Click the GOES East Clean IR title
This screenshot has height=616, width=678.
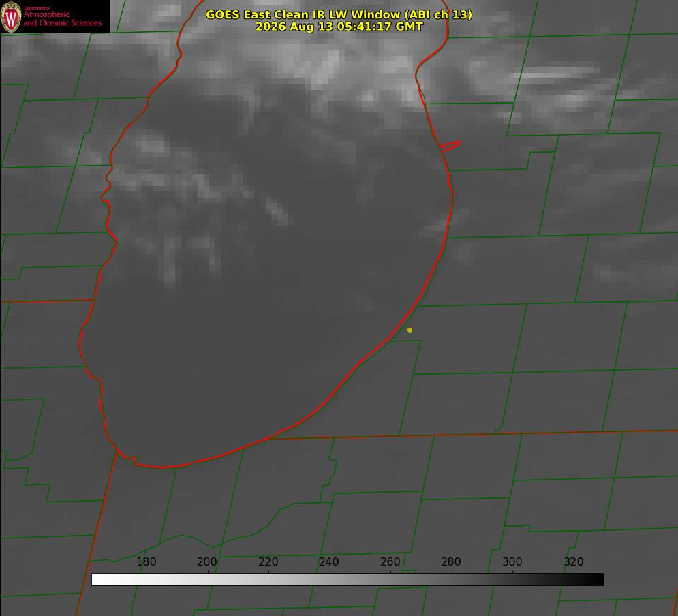click(x=339, y=14)
